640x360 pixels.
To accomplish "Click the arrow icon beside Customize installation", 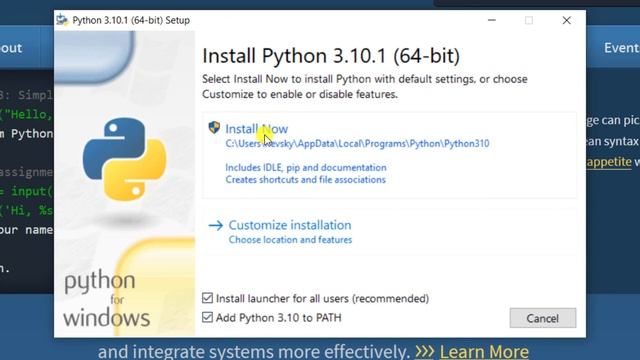I will (x=216, y=225).
